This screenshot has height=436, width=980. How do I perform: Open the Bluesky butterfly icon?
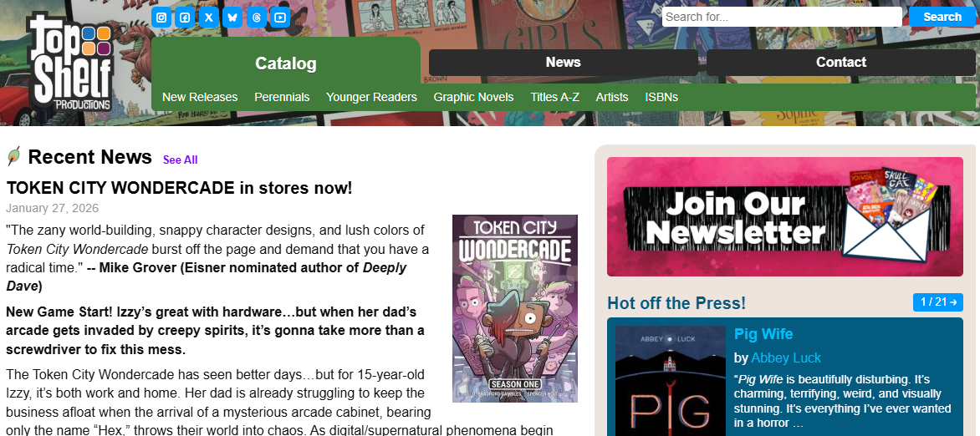232,17
